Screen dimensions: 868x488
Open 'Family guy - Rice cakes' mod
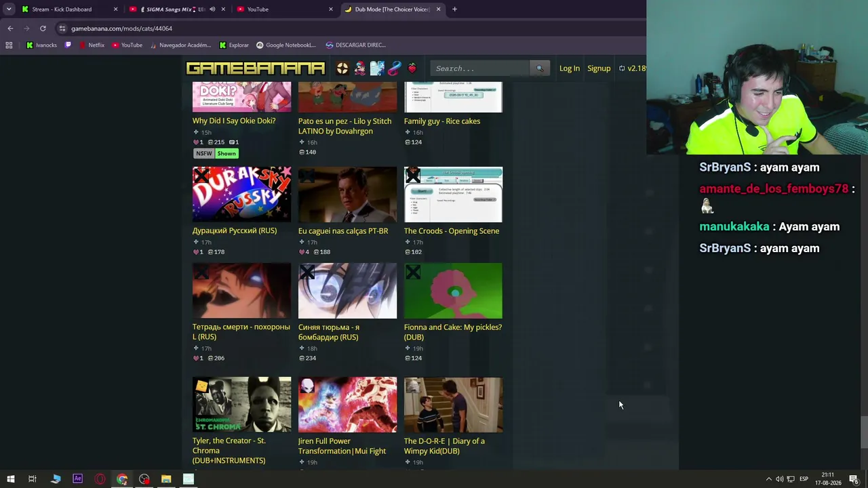pos(442,121)
